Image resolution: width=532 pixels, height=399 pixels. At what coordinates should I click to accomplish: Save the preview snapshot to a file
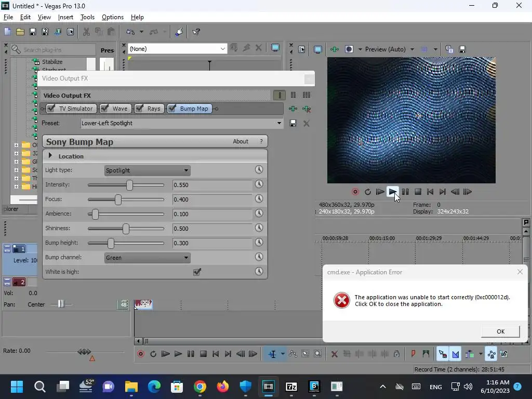[462, 49]
